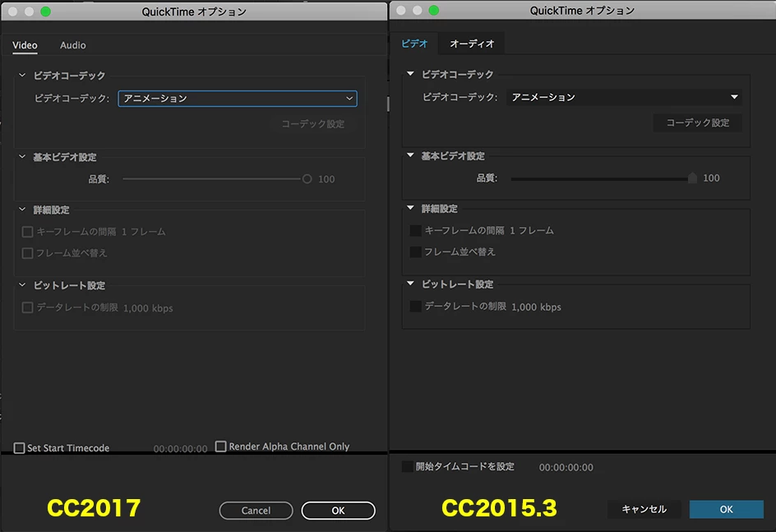Enable Render Alpha Channel Only checkbox

[221, 446]
